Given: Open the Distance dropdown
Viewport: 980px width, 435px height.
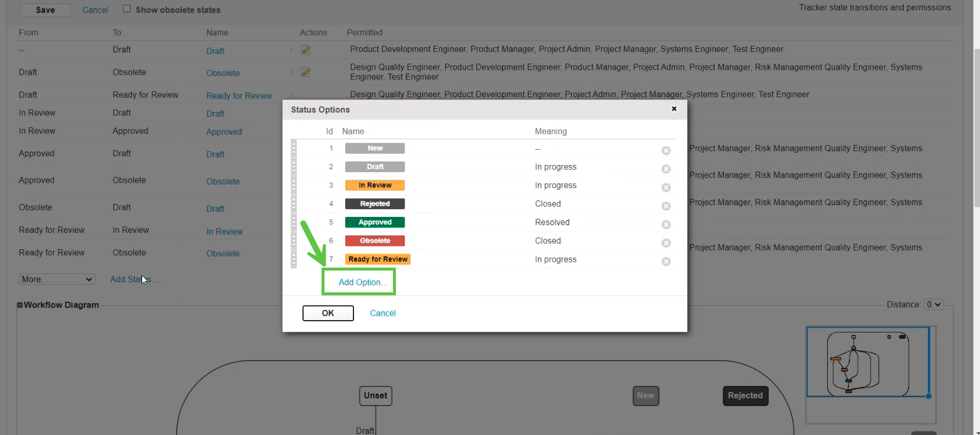Looking at the screenshot, I should coord(933,305).
